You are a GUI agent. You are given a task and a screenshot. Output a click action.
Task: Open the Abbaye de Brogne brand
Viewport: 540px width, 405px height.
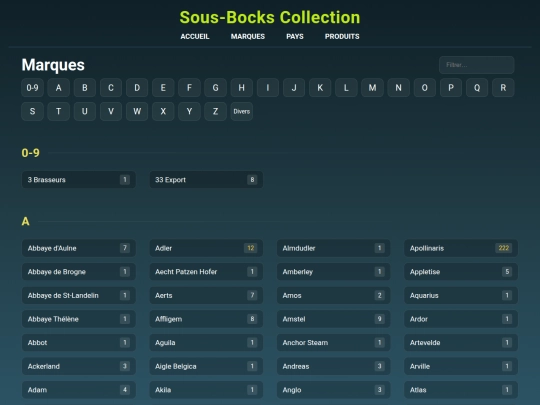pyautogui.click(x=79, y=272)
